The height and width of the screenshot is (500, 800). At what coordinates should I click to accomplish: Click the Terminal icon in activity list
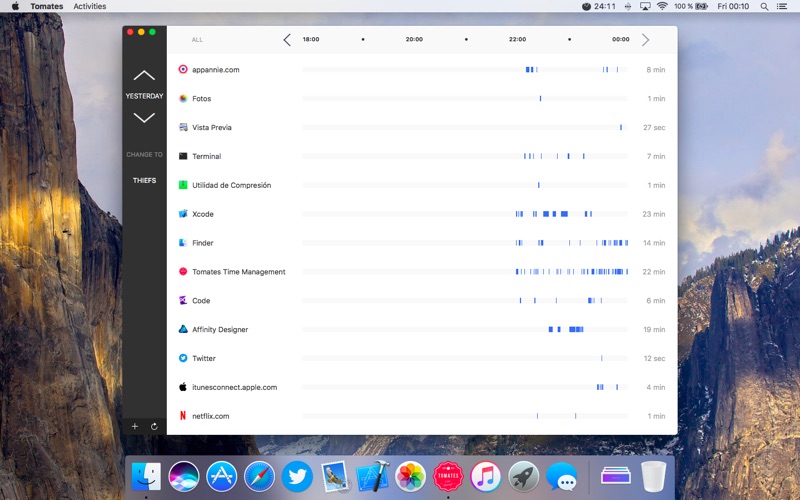click(183, 156)
